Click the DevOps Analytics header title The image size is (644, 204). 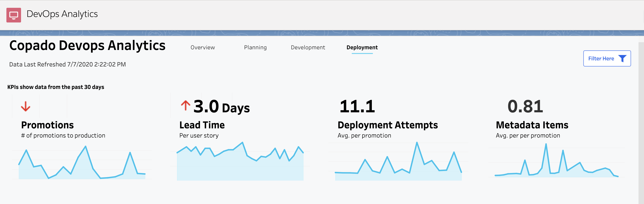coord(62,14)
